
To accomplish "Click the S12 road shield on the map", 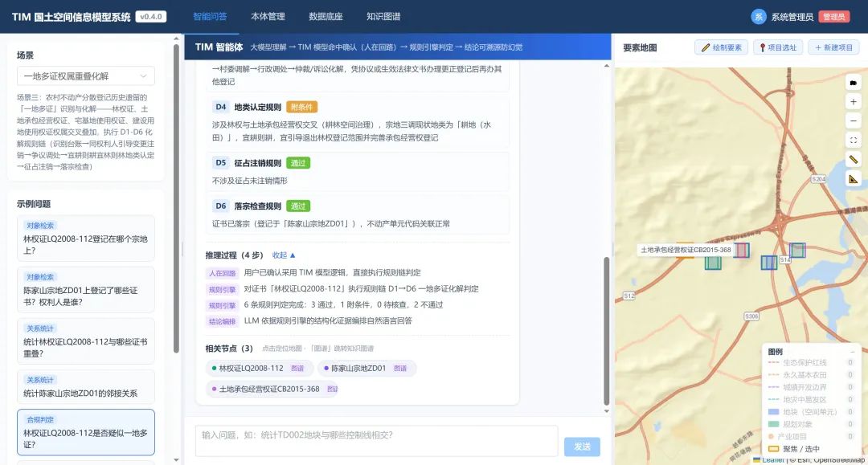I will point(628,296).
